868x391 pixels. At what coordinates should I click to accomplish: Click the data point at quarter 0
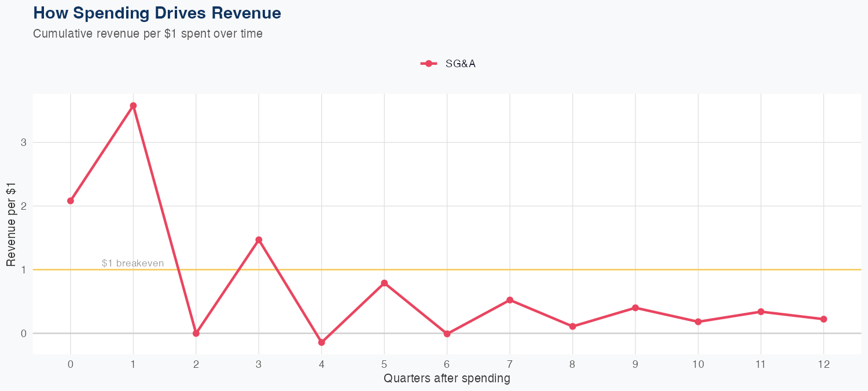(x=71, y=201)
